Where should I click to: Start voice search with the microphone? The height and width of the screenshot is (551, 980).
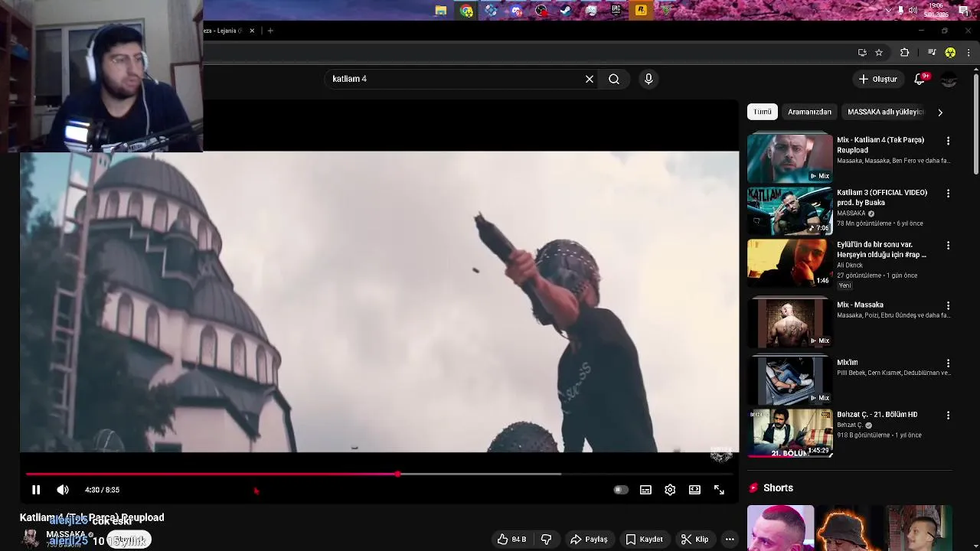[x=648, y=79]
